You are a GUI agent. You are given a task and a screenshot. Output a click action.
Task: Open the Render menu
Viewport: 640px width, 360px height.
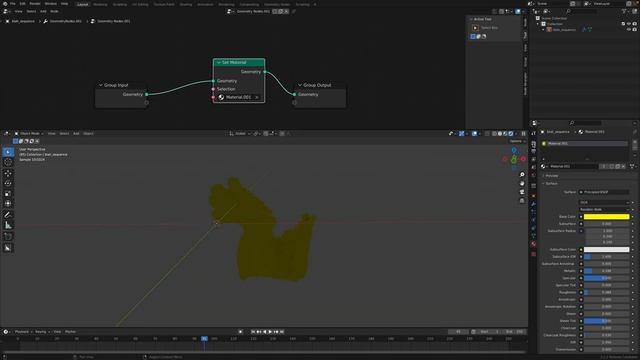[35, 4]
